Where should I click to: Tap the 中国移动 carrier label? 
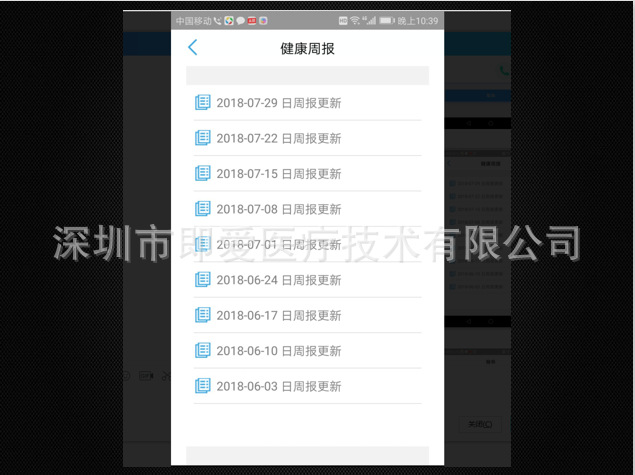click(x=194, y=21)
